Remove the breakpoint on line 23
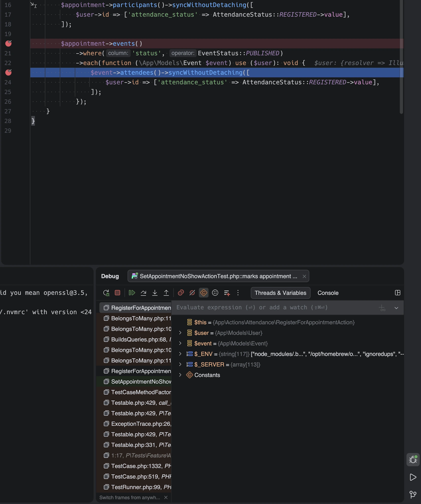Screen dimensions: 421x504 pos(8,73)
